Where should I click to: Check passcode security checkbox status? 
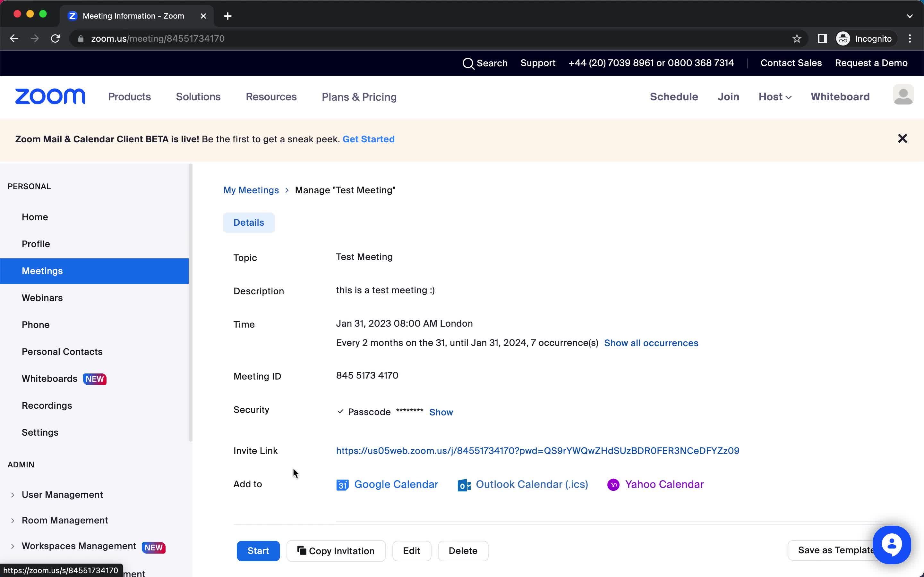[340, 412]
